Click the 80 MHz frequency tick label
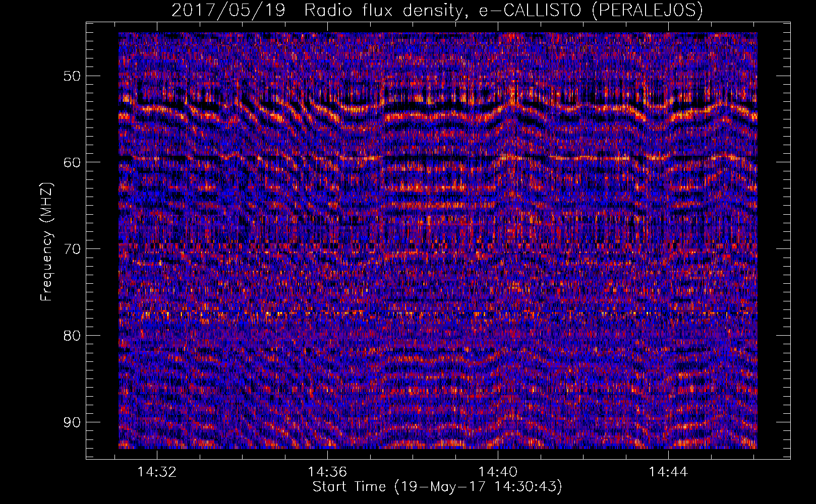The height and width of the screenshot is (504, 816). 72,336
